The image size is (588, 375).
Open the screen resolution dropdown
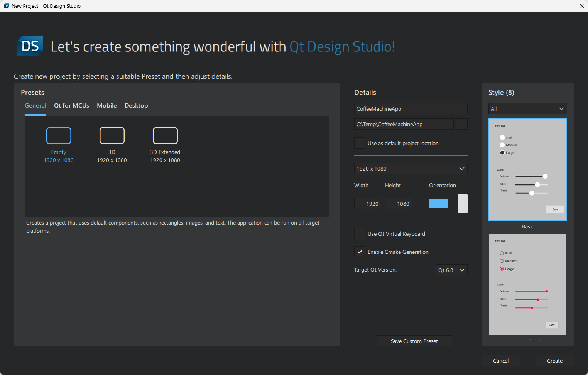(x=410, y=168)
